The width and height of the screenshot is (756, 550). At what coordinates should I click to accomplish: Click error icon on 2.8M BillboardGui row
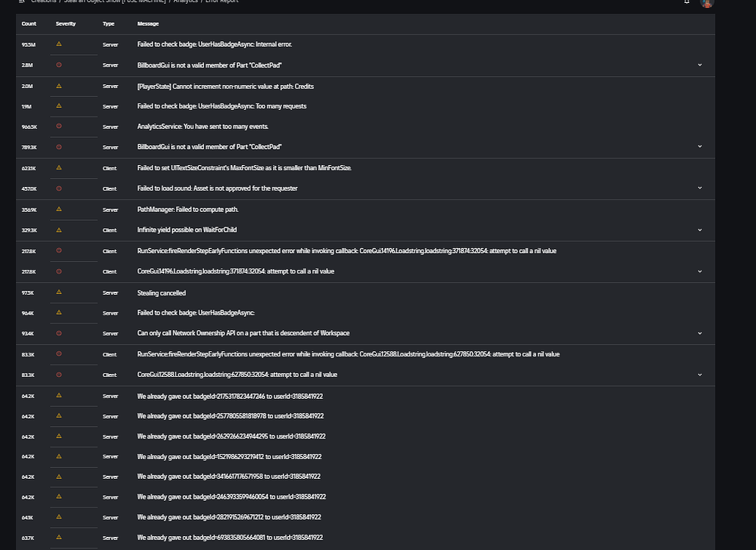pos(59,65)
